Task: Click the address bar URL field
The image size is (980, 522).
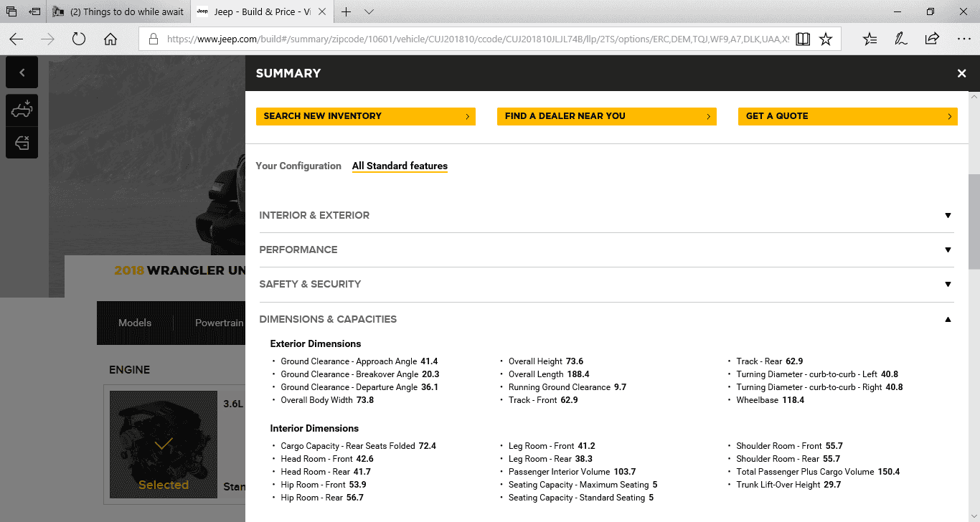Action: coord(477,39)
